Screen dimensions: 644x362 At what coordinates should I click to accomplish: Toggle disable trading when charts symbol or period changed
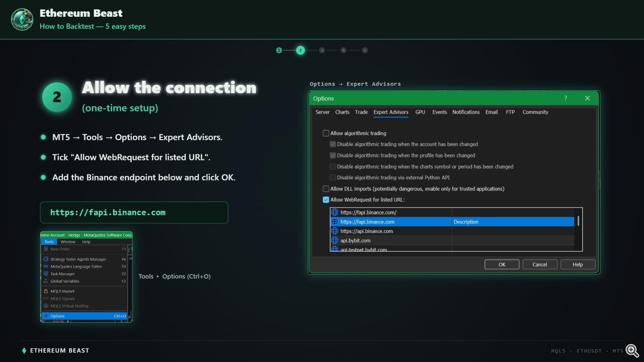coord(333,166)
